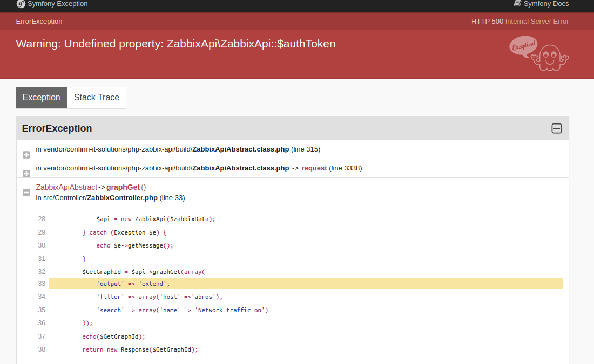Expand the line 315 trace entry

(x=26, y=155)
